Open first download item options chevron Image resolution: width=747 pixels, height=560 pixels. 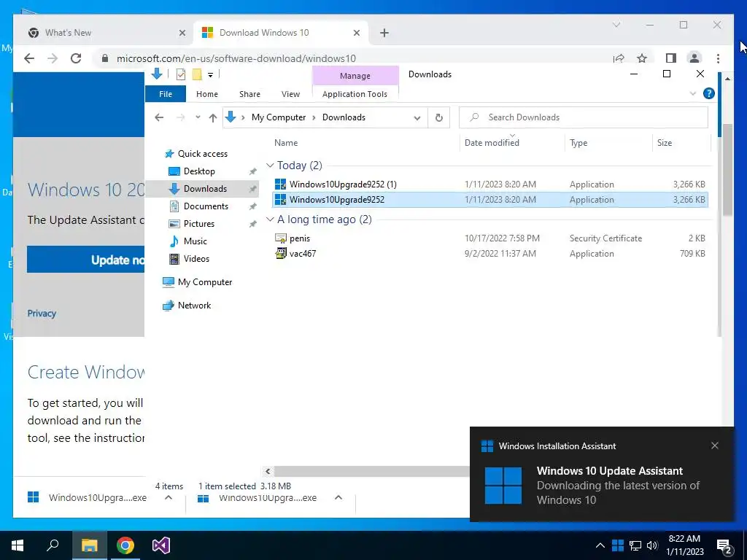tap(169, 497)
